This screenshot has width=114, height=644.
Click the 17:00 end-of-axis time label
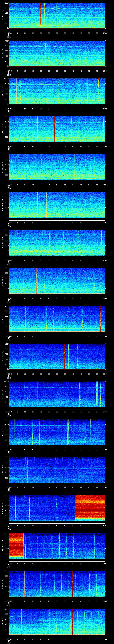(x=105, y=33)
